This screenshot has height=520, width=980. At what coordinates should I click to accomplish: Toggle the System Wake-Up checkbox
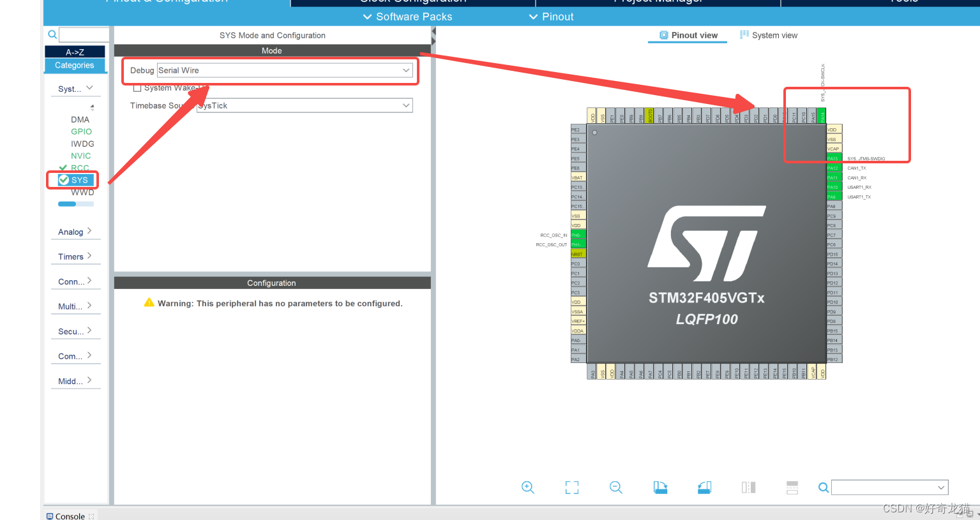(137, 88)
